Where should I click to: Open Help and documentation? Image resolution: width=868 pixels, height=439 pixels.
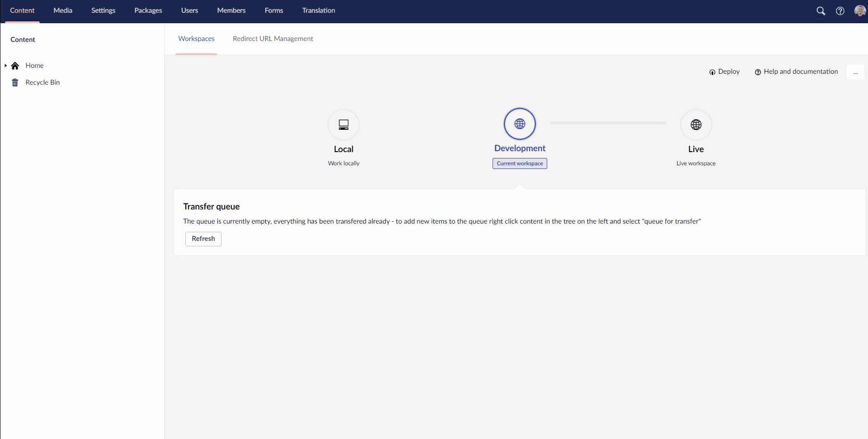pos(800,71)
